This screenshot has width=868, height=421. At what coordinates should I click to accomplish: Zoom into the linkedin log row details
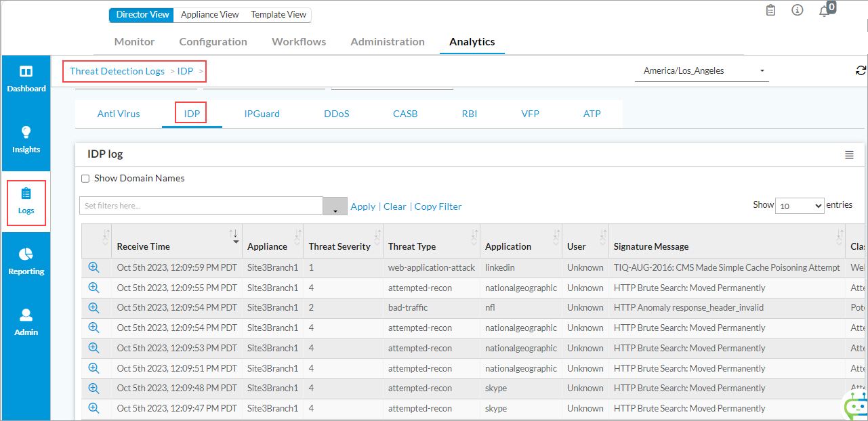(94, 267)
